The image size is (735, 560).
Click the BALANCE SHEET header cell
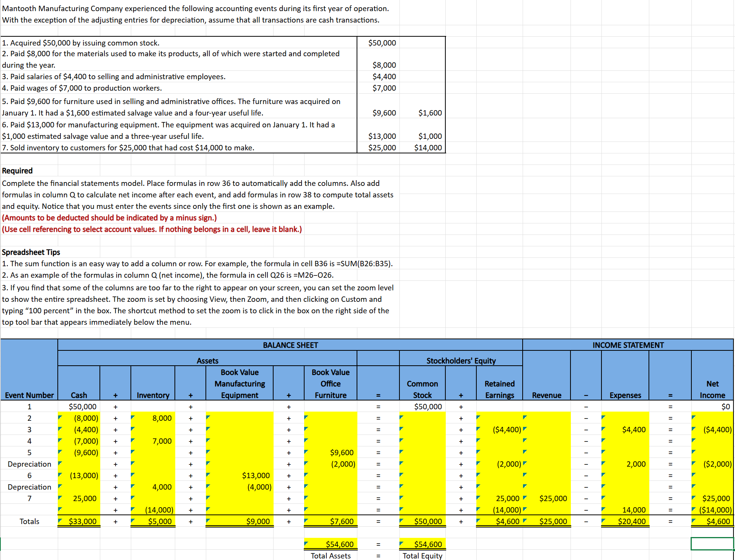[x=290, y=345]
